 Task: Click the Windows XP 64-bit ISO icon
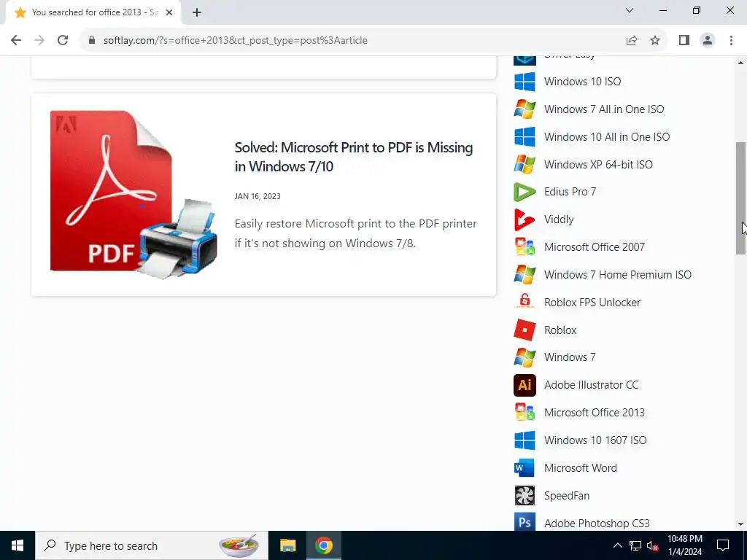point(525,164)
